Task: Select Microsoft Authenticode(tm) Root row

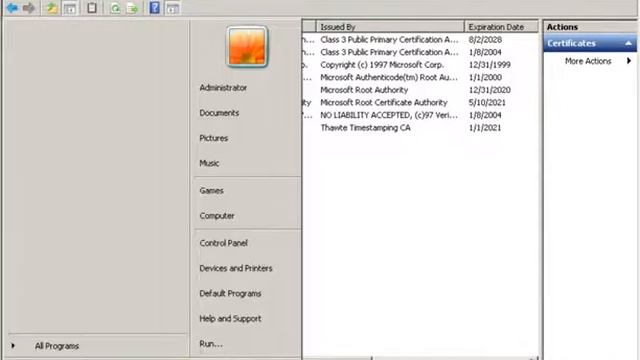Action: point(420,77)
